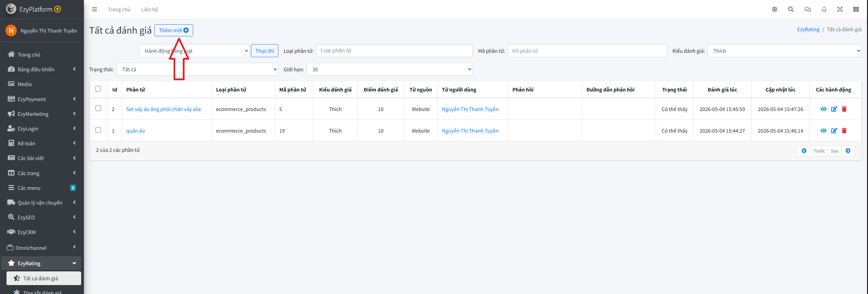Click the orange upgrade arrow next to EzyPlatform
The image size is (868, 294).
pyautogui.click(x=58, y=9)
